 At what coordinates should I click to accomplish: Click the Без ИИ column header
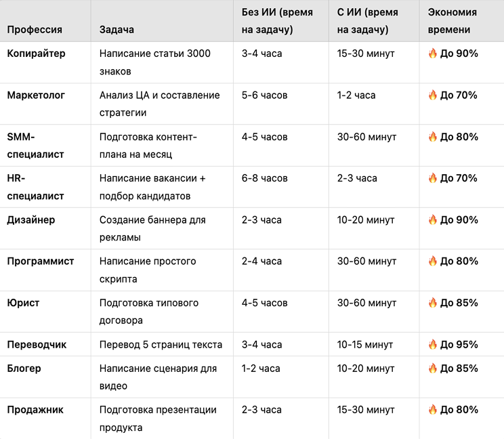coord(277,21)
